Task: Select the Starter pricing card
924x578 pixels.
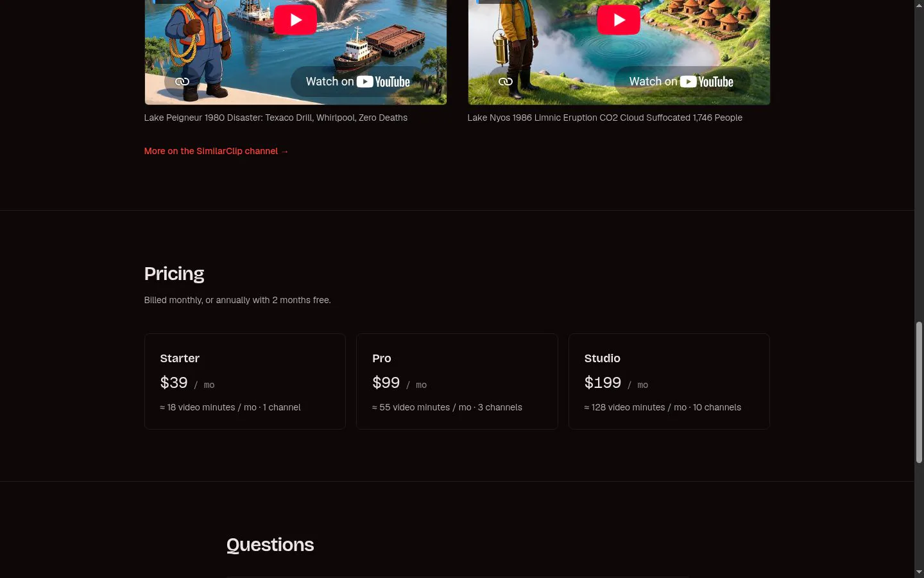Action: click(245, 381)
